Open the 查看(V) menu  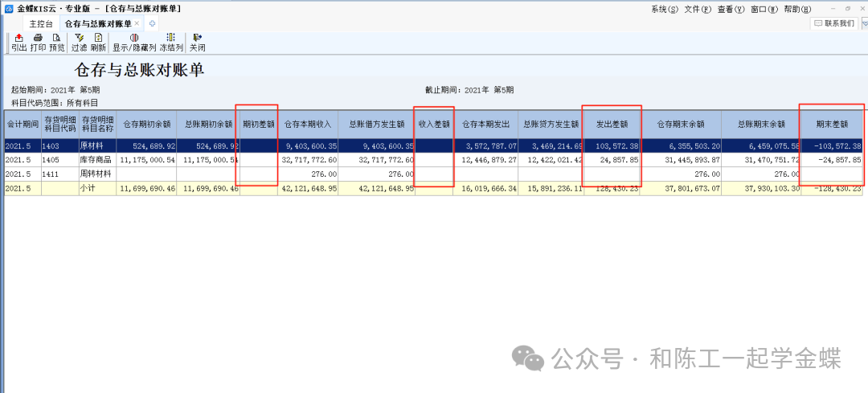pos(730,9)
